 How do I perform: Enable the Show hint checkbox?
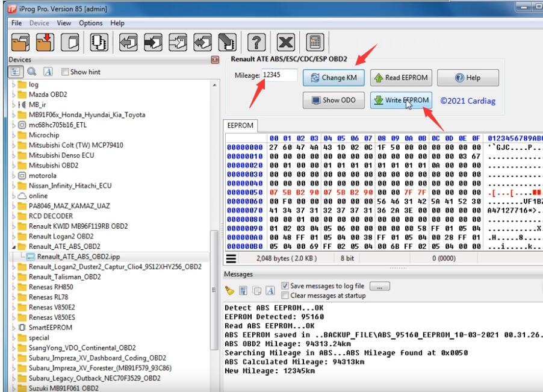pyautogui.click(x=65, y=72)
